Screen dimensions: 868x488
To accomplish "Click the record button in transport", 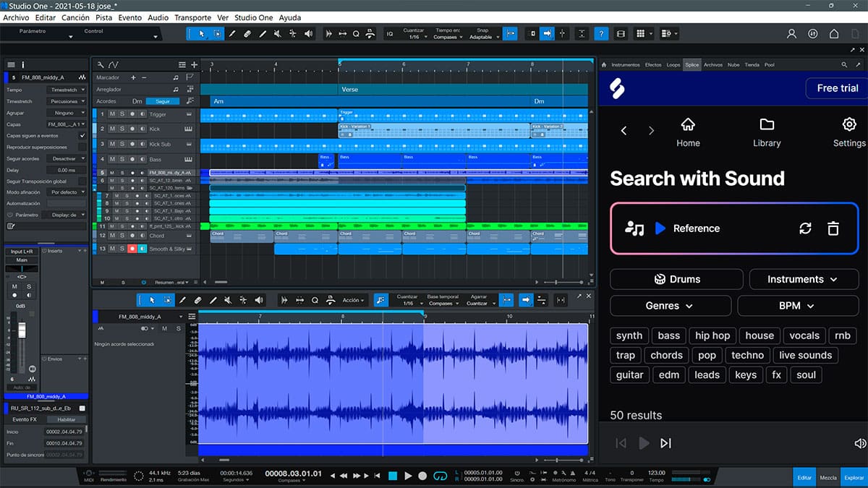I will pyautogui.click(x=422, y=476).
